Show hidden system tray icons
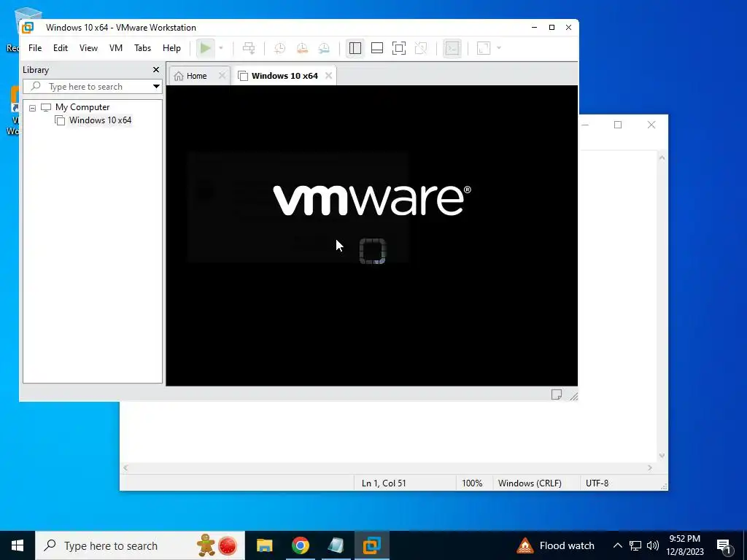The width and height of the screenshot is (747, 560). pyautogui.click(x=617, y=545)
